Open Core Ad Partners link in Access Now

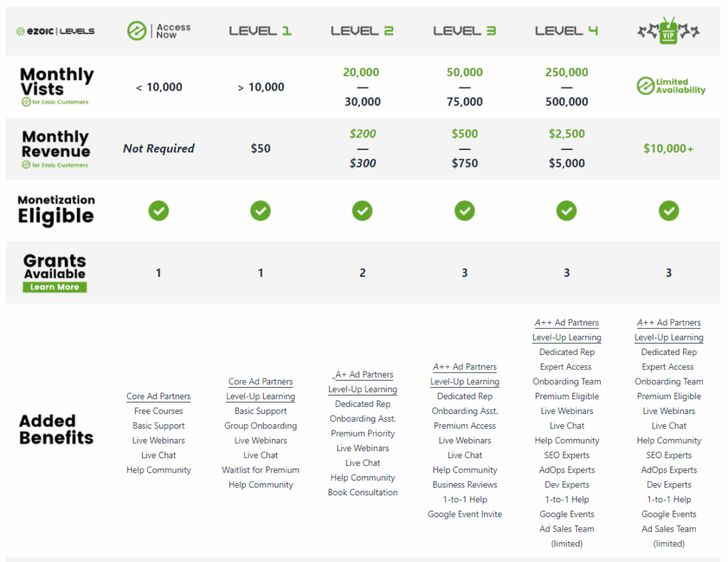pyautogui.click(x=159, y=396)
